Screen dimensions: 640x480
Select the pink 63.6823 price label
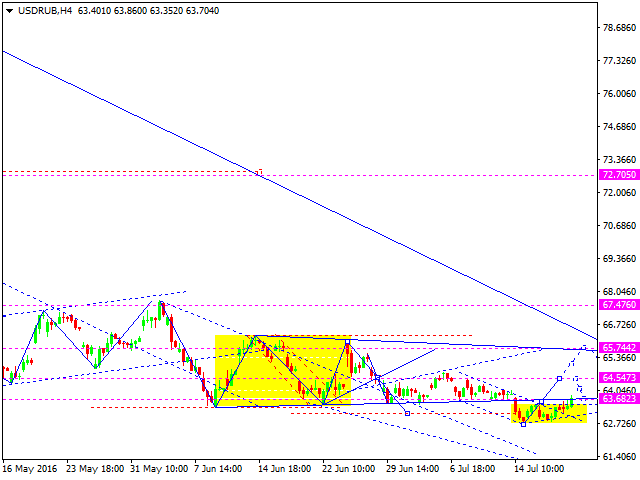619,398
